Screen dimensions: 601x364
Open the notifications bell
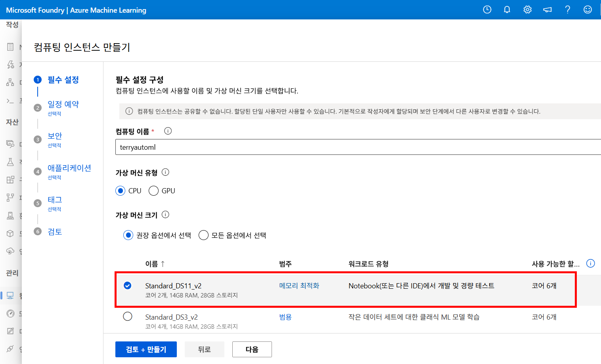(x=507, y=10)
